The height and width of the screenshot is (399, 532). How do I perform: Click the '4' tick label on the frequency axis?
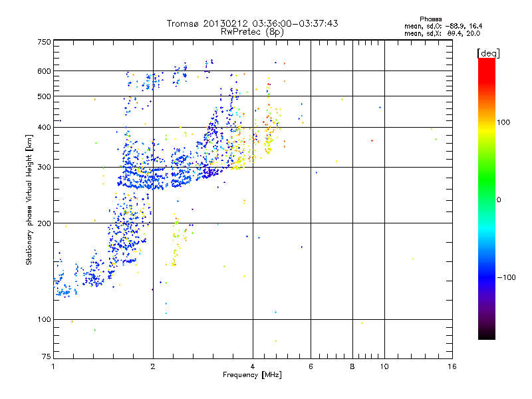tap(253, 366)
